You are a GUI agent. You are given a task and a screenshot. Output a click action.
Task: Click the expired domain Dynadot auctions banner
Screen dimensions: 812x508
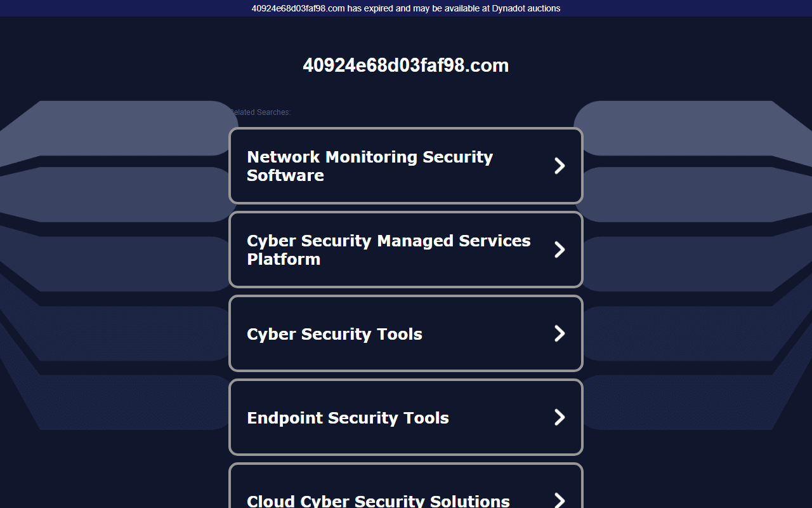(406, 8)
